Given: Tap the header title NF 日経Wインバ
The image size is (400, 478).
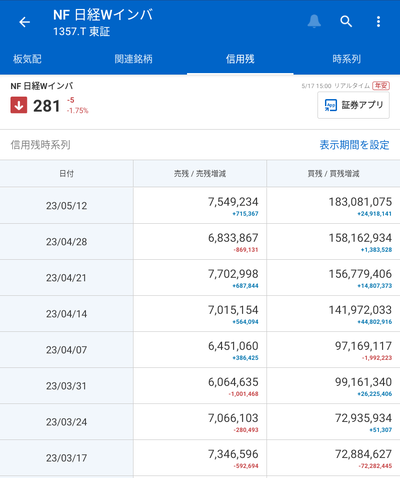Looking at the screenshot, I should pos(103,15).
